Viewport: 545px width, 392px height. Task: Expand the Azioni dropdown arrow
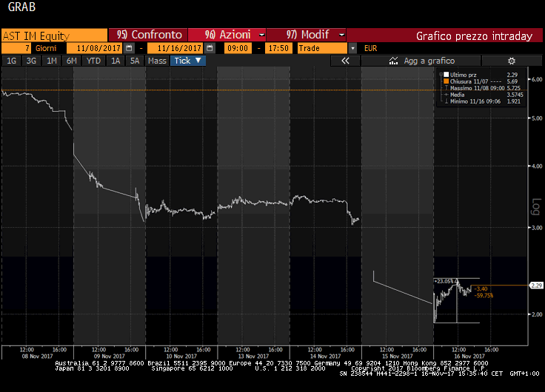click(x=261, y=35)
